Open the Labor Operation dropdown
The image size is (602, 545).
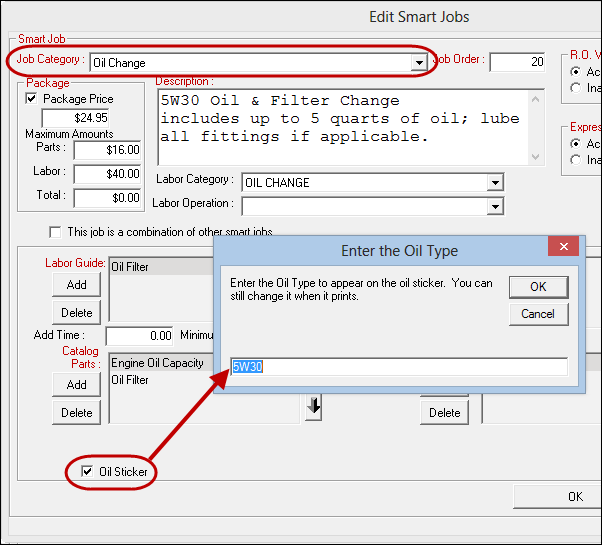[x=494, y=205]
